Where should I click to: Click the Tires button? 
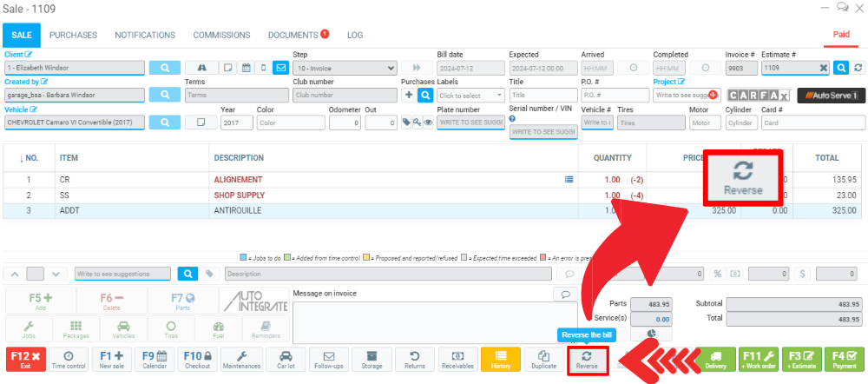[x=170, y=329]
